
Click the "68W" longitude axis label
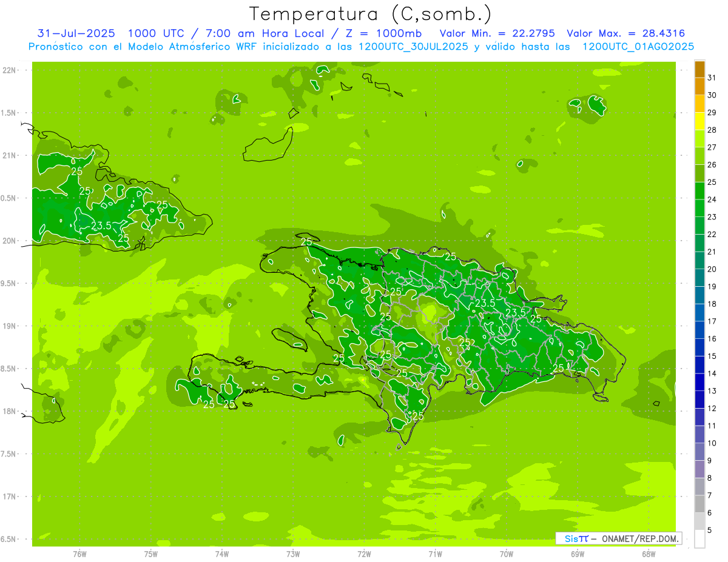point(649,554)
